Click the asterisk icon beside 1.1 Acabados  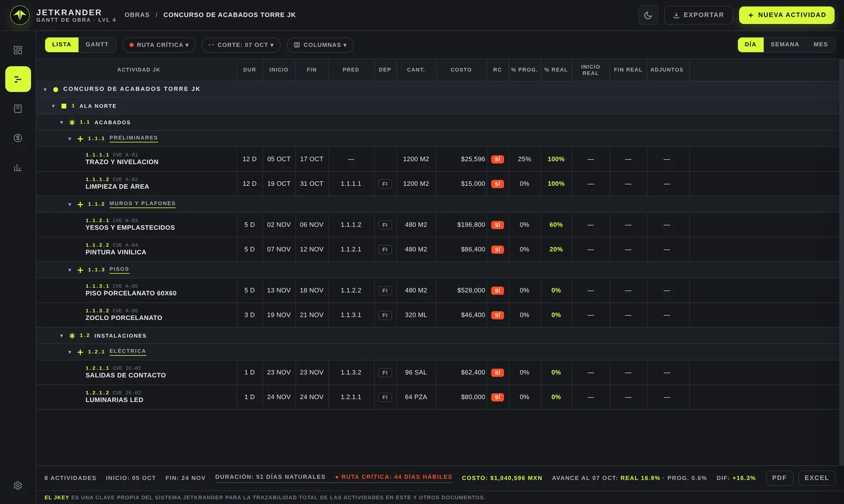tap(72, 122)
